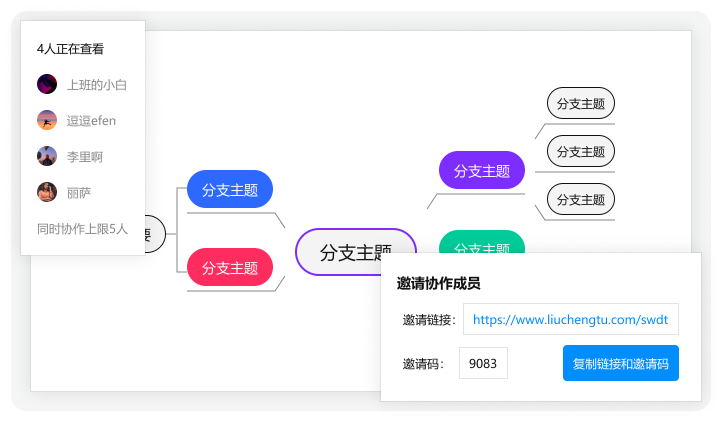Click the name 上班的小白 in viewer list
Image resolution: width=722 pixels, height=422 pixels.
pyautogui.click(x=97, y=85)
